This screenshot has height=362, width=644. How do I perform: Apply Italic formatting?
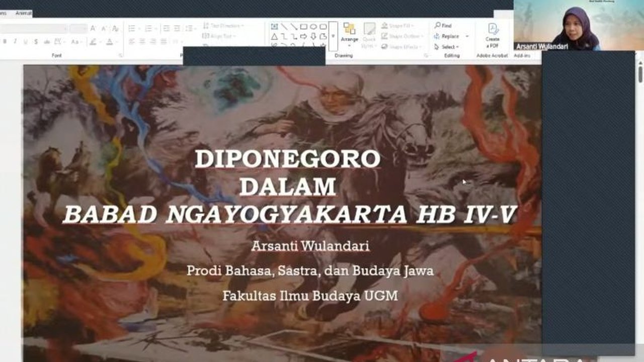coord(15,41)
